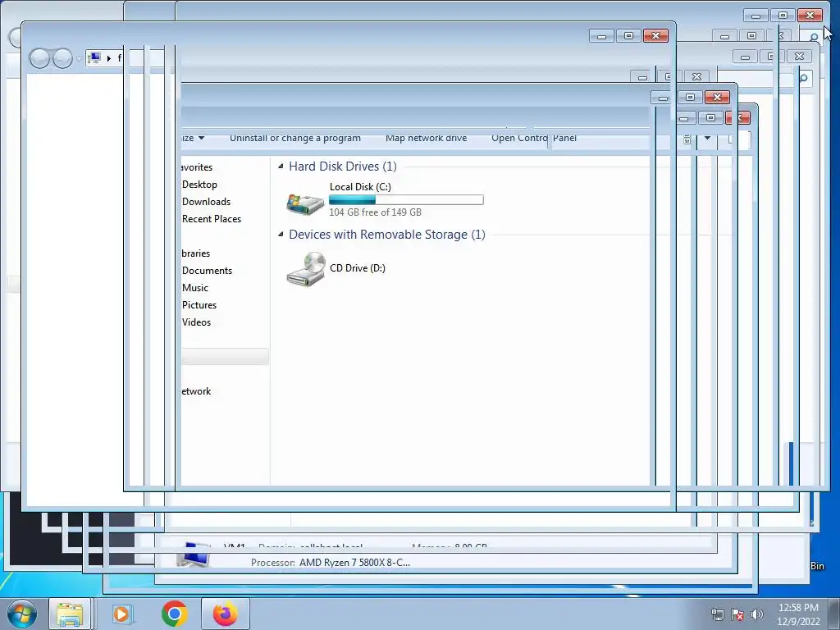
Task: Open Documents library in the sidebar
Action: [208, 271]
